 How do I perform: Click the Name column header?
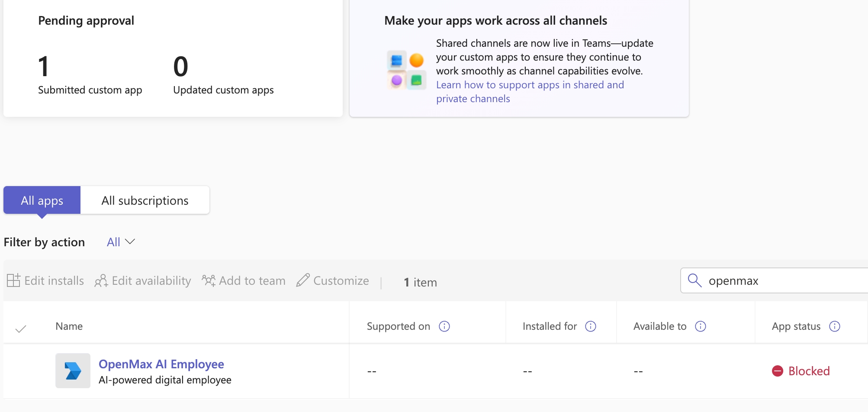pyautogui.click(x=69, y=326)
